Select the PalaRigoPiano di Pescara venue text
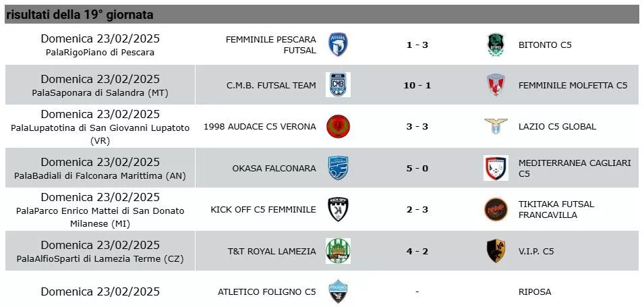644x307 pixels. pyautogui.click(x=100, y=53)
